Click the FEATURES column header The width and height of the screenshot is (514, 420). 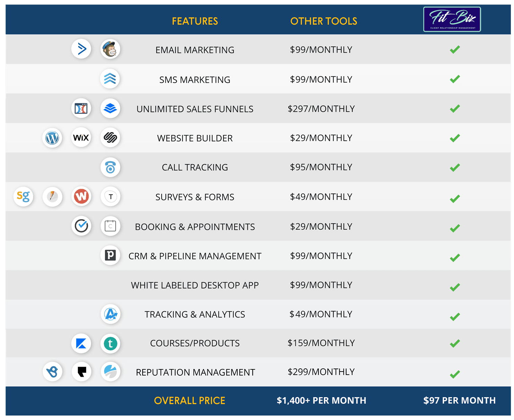tap(195, 21)
